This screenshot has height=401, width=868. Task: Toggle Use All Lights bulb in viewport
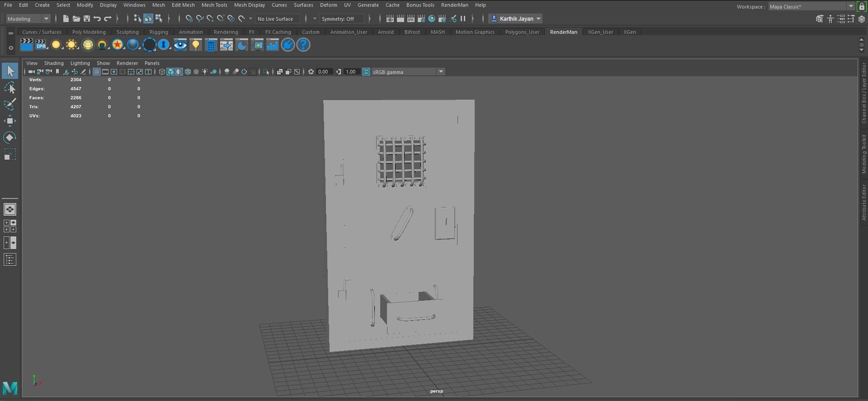pos(205,72)
